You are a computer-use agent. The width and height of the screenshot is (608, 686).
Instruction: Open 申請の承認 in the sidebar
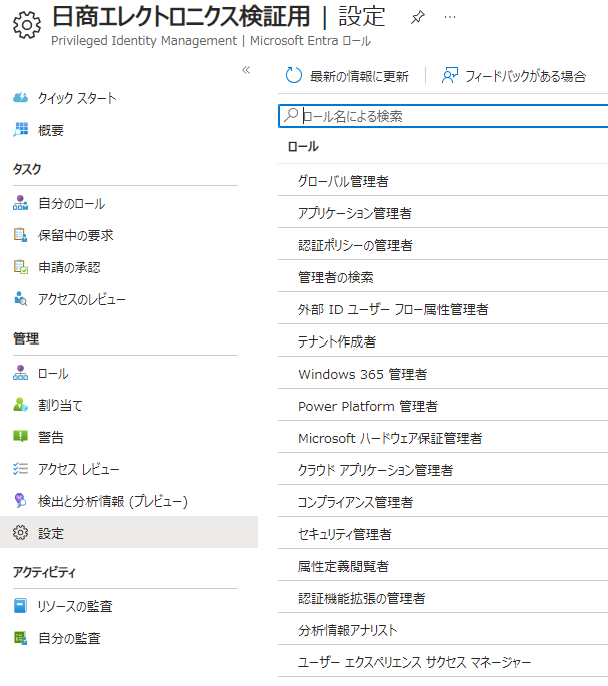click(x=69, y=267)
